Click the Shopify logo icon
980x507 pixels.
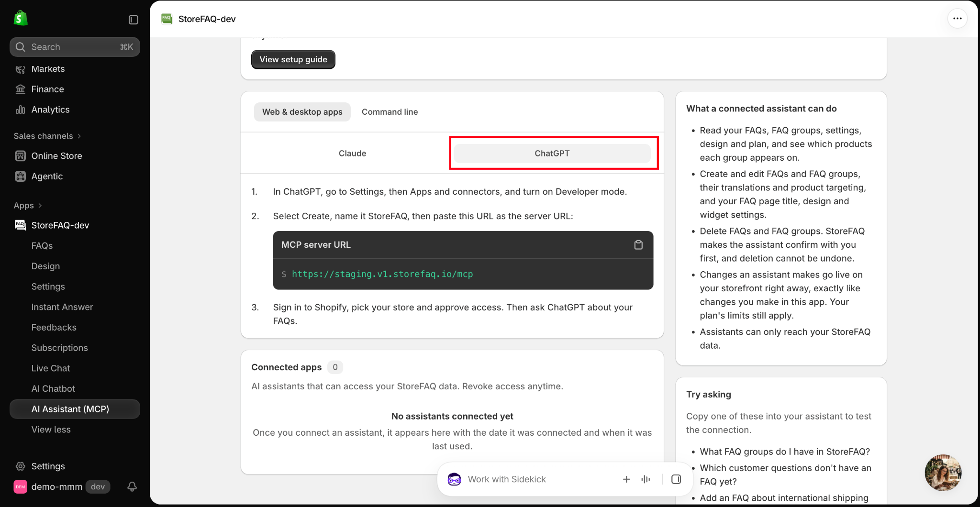[x=21, y=19]
